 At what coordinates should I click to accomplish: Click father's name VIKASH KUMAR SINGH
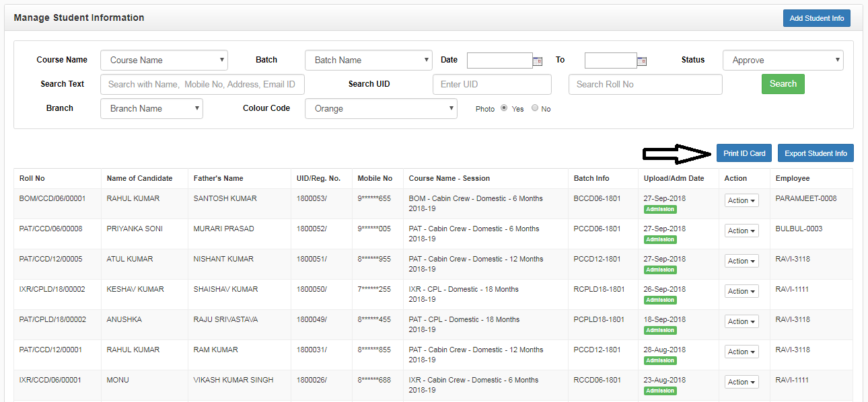pos(233,380)
